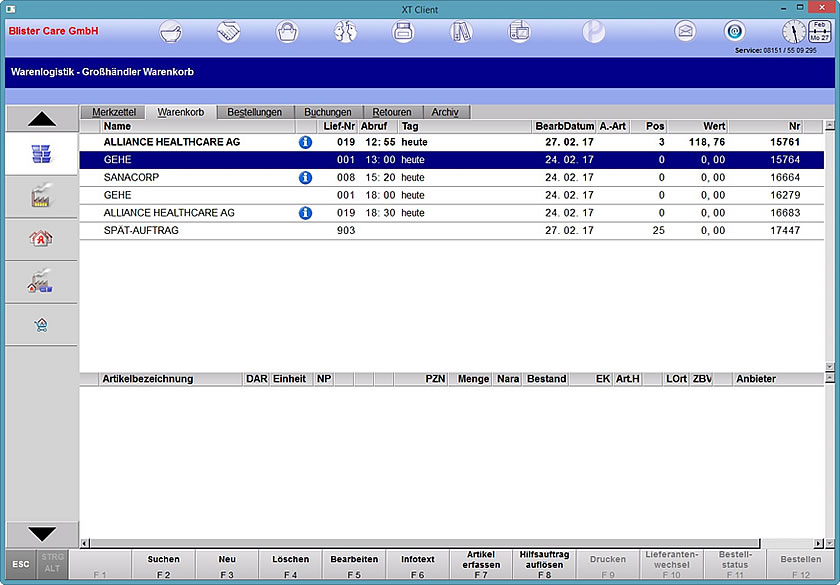This screenshot has height=585, width=840.
Task: Click the Bestellen F12 button
Action: point(800,565)
